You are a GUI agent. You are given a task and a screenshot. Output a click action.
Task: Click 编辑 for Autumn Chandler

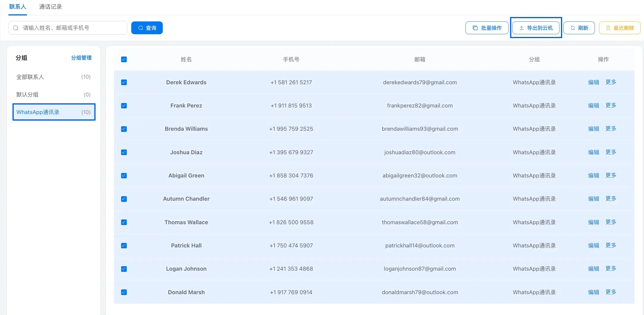594,199
